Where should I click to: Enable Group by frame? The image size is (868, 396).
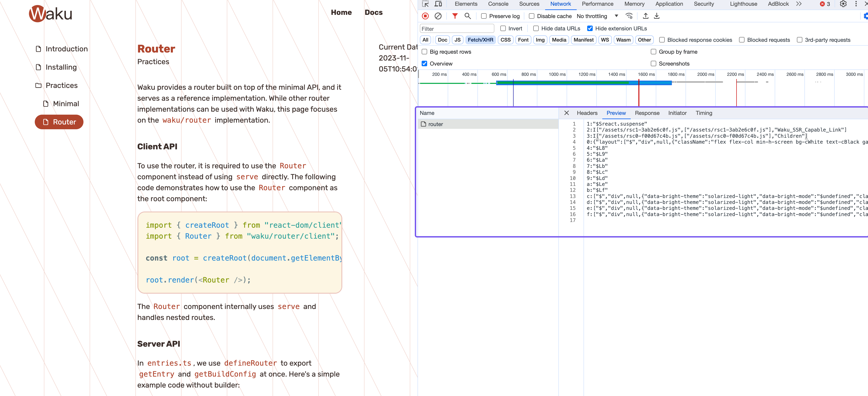pos(653,52)
